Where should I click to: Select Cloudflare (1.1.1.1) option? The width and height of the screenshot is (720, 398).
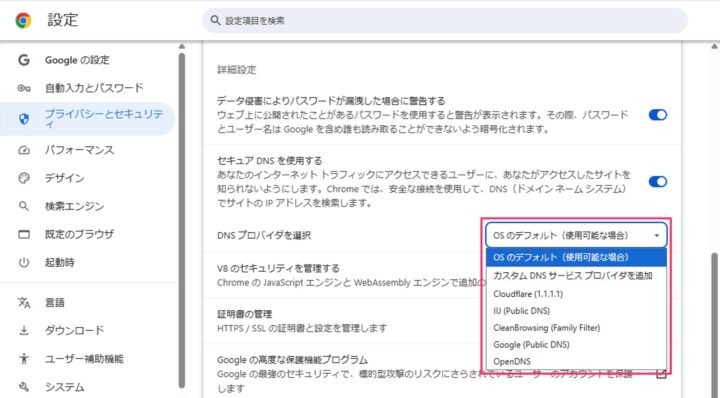[x=576, y=294]
